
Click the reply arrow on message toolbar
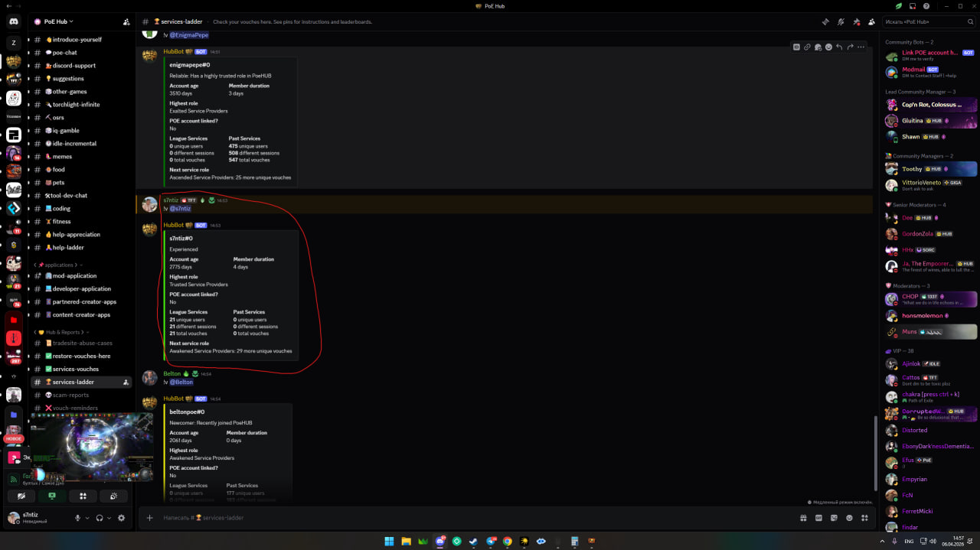coord(839,47)
